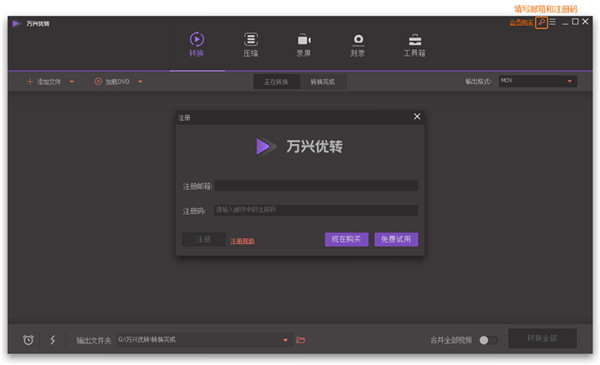Expand the output folder path dropdown
Image resolution: width=600 pixels, height=365 pixels.
[285, 340]
